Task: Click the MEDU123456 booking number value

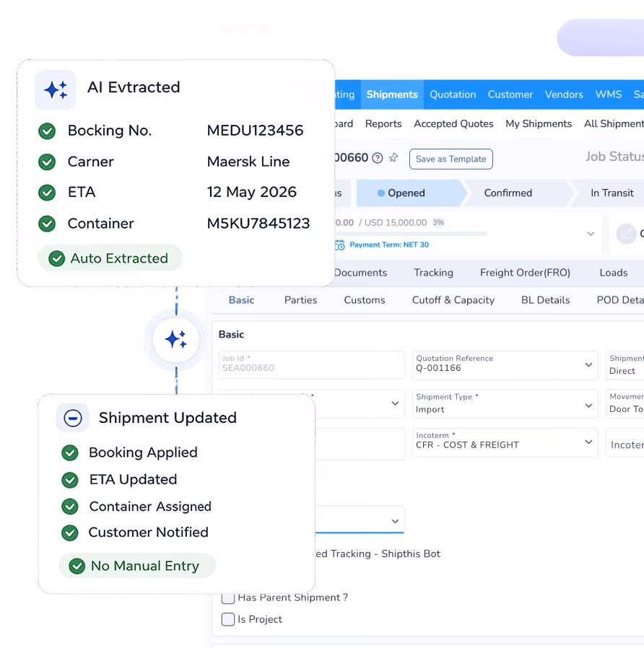Action: click(x=255, y=131)
